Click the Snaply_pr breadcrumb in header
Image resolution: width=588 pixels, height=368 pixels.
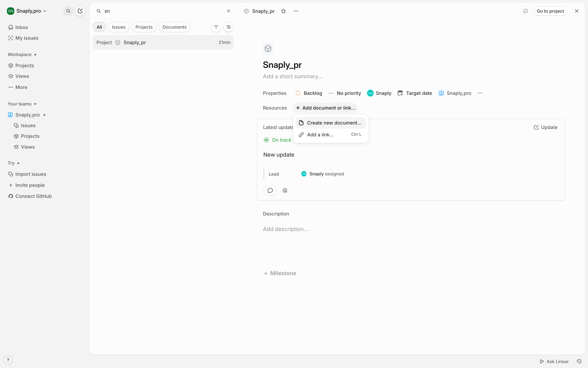coord(263,11)
